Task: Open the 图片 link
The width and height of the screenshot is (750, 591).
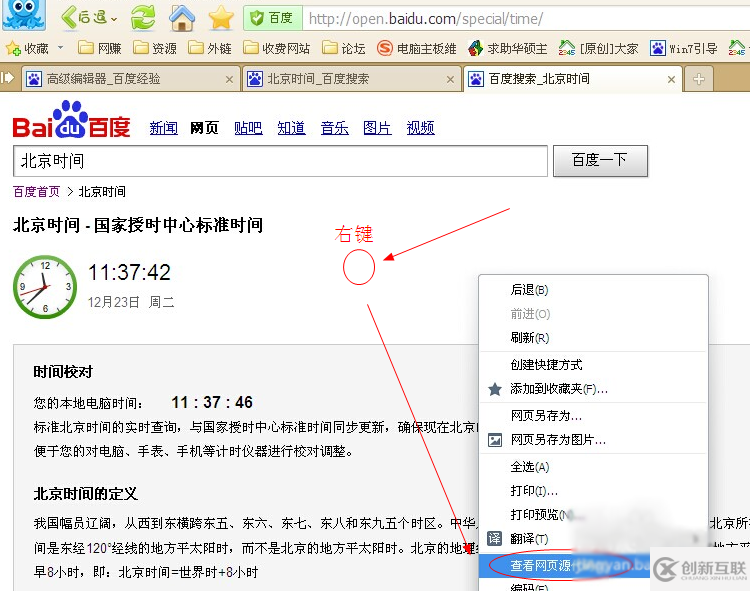Action: pos(377,128)
